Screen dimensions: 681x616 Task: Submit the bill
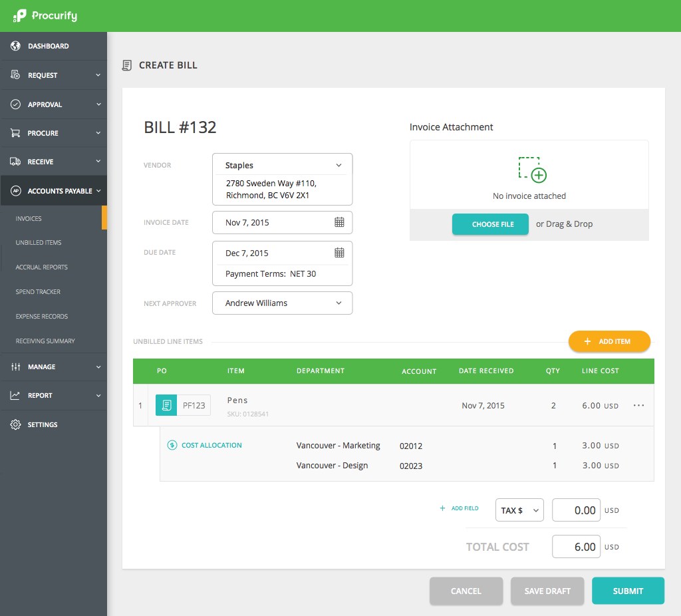(628, 591)
